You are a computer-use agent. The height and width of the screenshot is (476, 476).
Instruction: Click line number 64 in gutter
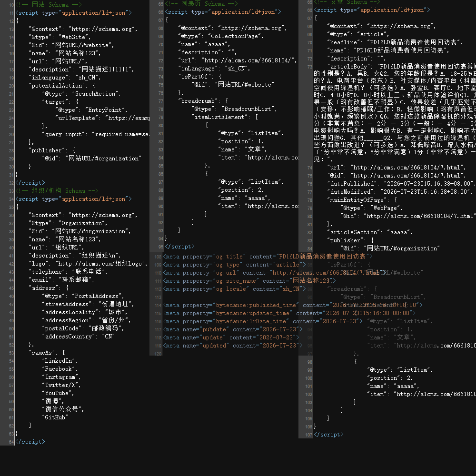[11, 442]
